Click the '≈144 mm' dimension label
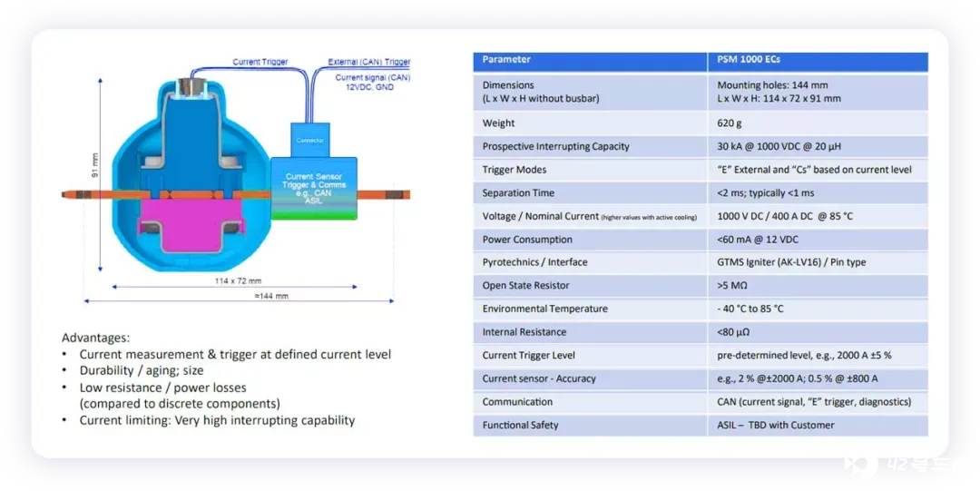The width and height of the screenshot is (980, 491). (x=271, y=296)
